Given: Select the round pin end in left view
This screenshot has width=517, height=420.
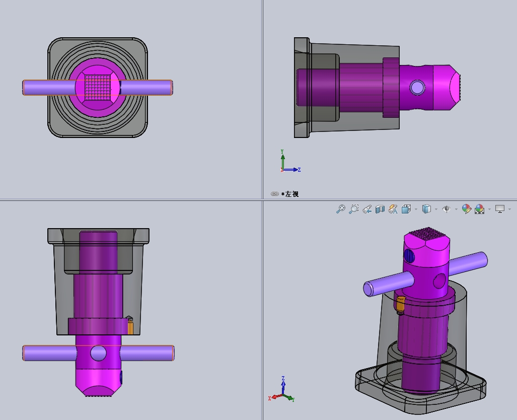Looking at the screenshot, I should (x=417, y=88).
